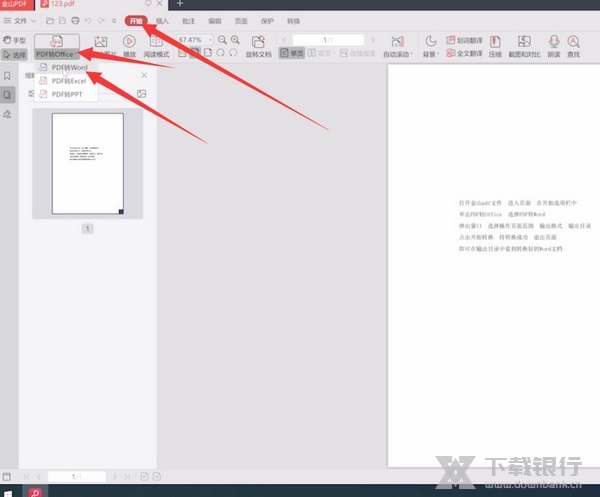The width and height of the screenshot is (600, 497).
Task: Switch to the 插入 ribbon tab
Action: pyautogui.click(x=162, y=20)
